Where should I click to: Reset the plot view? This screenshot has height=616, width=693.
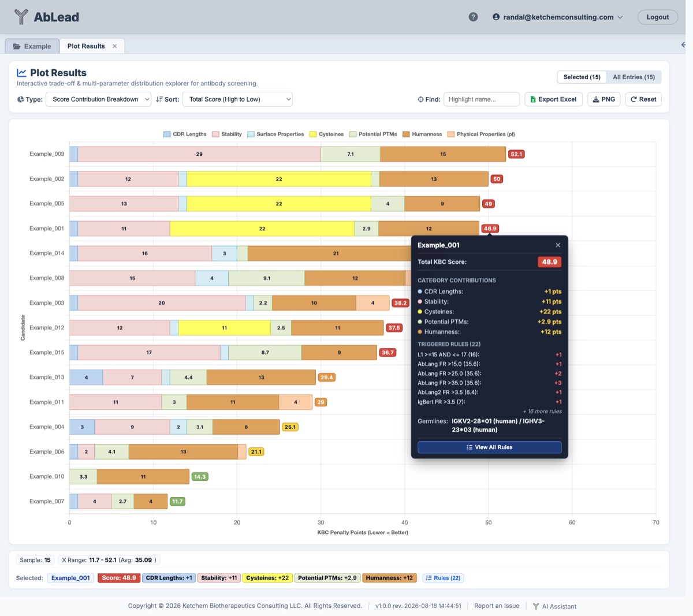(643, 99)
